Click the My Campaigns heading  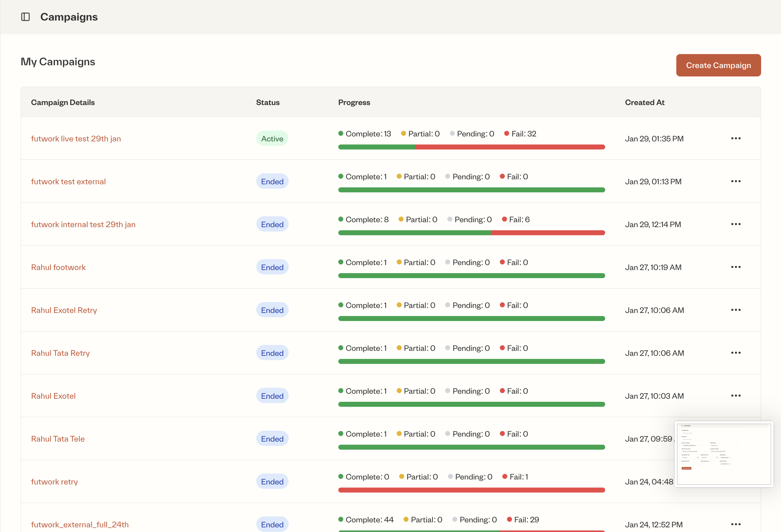pos(58,62)
